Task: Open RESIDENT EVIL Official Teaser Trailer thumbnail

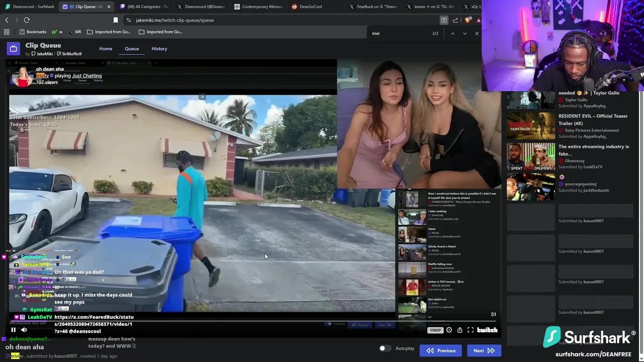Action: [531, 126]
